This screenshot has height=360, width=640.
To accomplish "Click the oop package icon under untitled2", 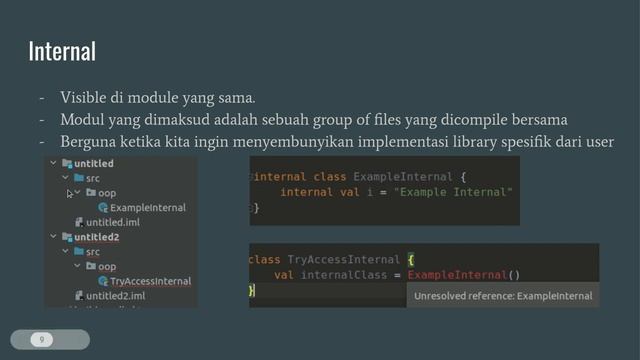I will [91, 266].
